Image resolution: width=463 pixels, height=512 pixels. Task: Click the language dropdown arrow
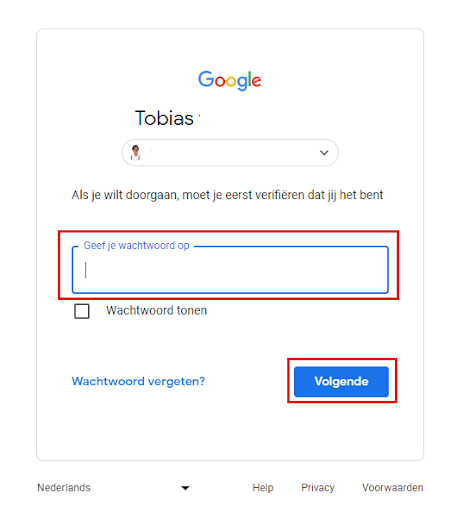coord(185,488)
